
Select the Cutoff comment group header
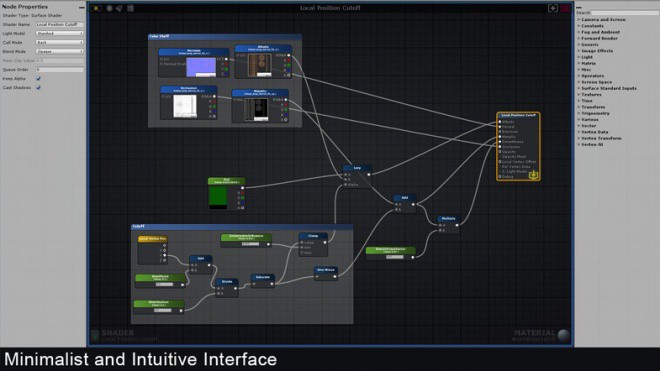[242, 227]
